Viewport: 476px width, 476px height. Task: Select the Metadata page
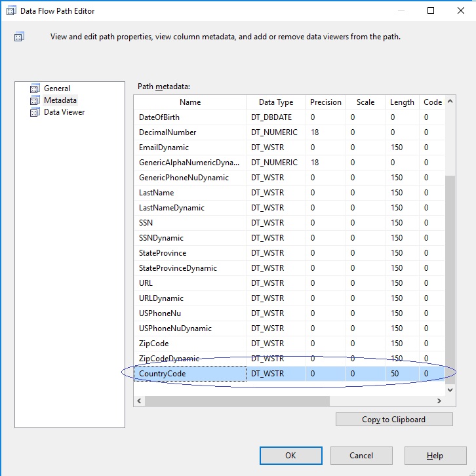(x=60, y=100)
